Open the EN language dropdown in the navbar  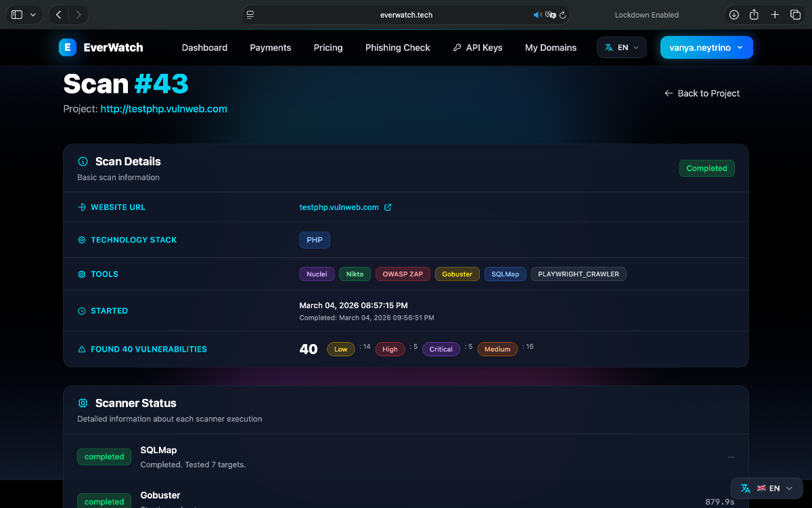tap(621, 47)
